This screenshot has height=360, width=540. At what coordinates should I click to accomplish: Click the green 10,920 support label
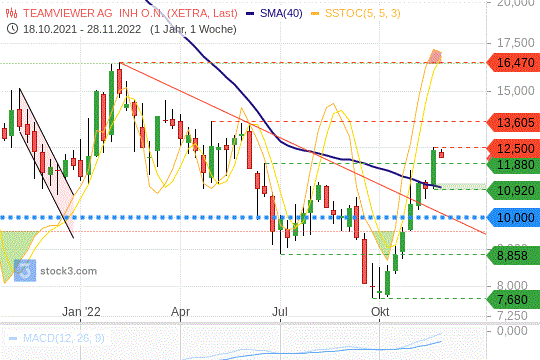tap(513, 191)
